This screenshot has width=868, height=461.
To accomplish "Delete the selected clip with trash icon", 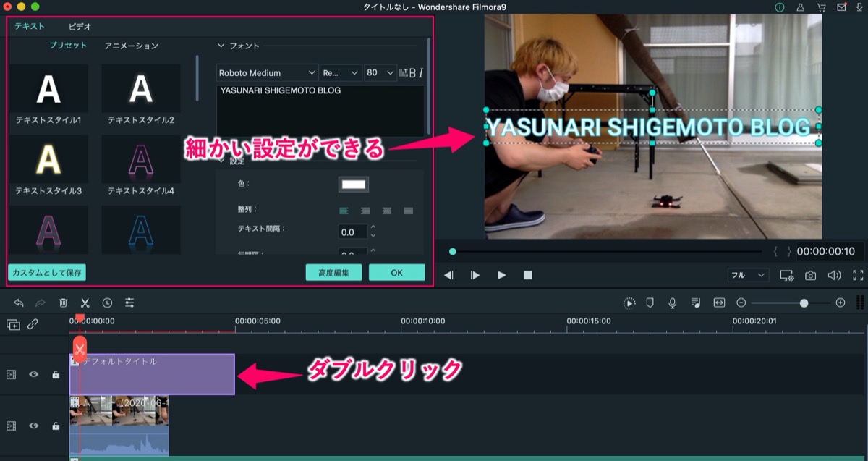I will click(x=63, y=303).
